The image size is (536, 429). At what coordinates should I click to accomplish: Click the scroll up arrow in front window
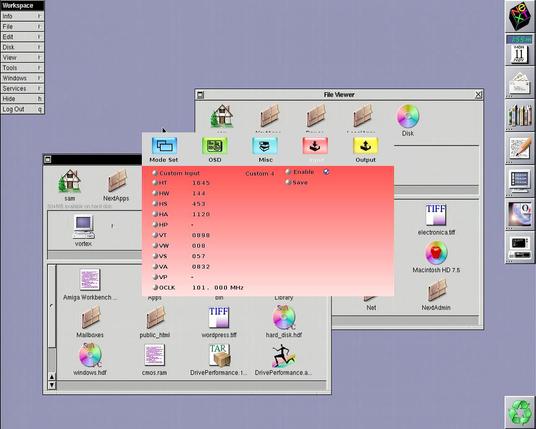coord(52,377)
